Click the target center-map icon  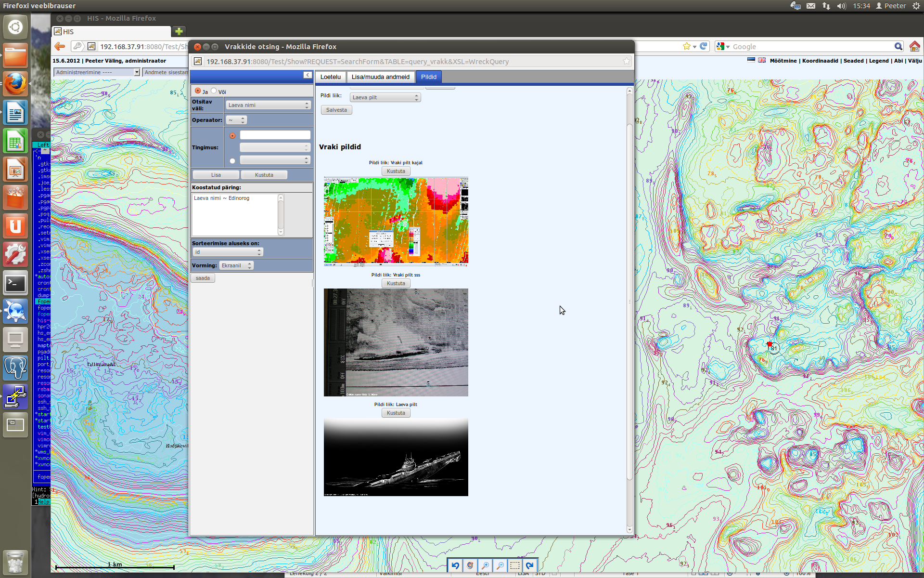(x=470, y=565)
